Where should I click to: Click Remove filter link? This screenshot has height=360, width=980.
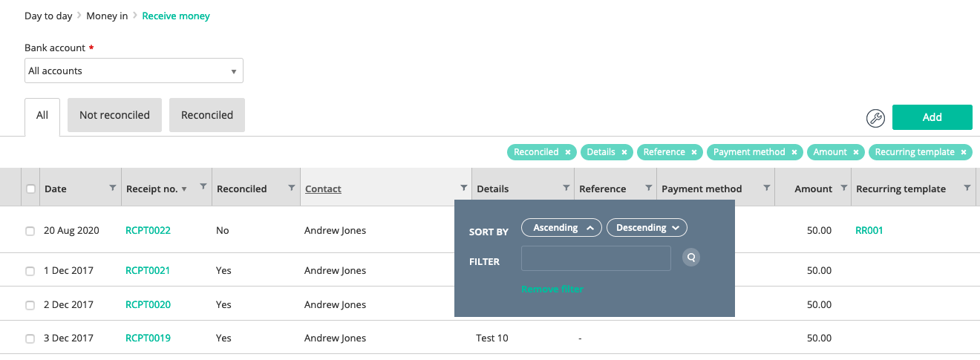click(552, 289)
